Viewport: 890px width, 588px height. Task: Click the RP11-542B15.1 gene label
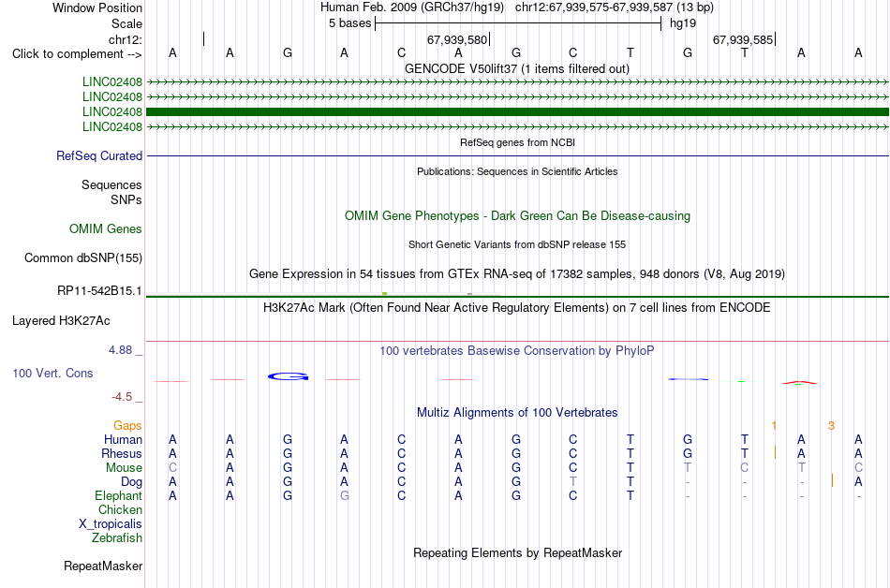99,291
